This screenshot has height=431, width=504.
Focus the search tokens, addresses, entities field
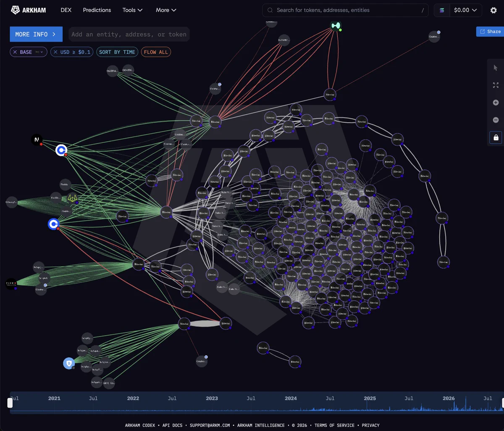point(345,10)
